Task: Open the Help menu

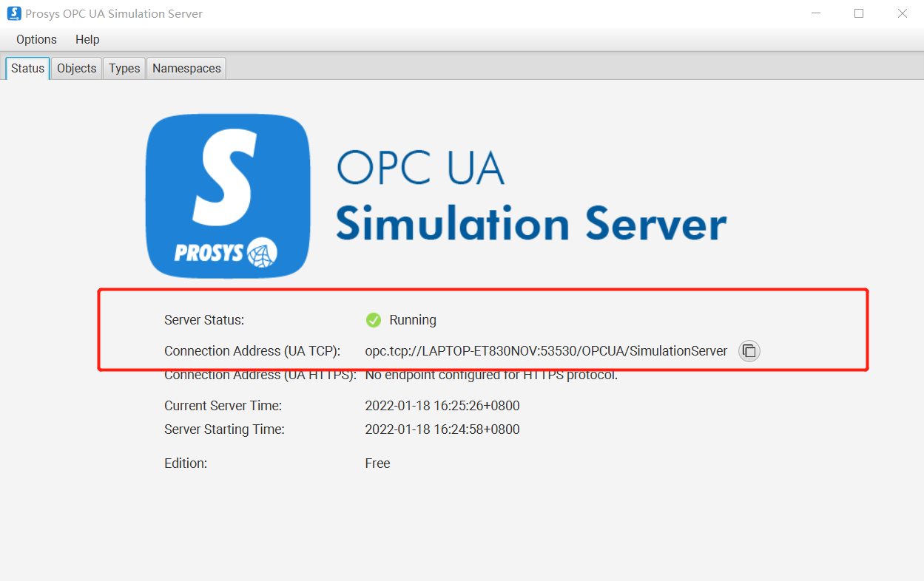Action: (87, 40)
